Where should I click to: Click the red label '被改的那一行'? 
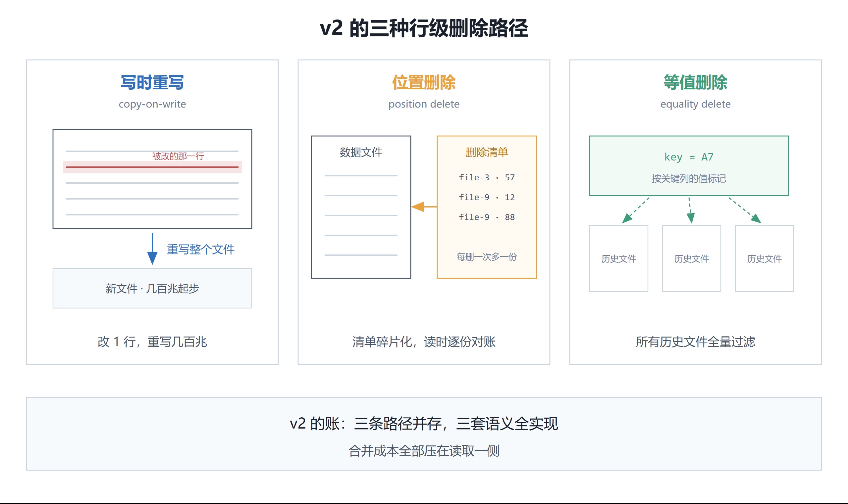(x=178, y=156)
